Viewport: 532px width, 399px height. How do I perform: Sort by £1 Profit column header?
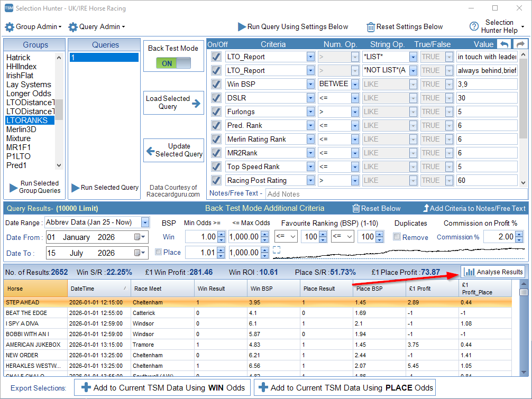432,289
